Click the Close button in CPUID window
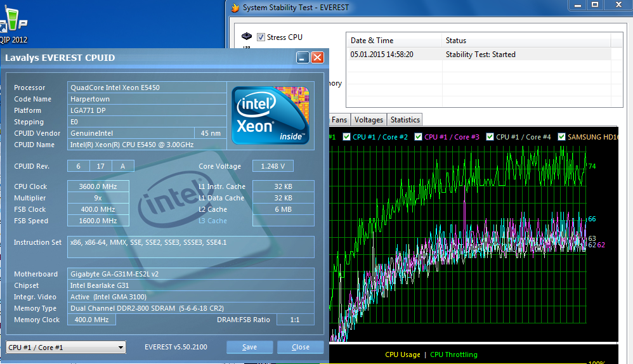This screenshot has width=633, height=364. (x=301, y=347)
